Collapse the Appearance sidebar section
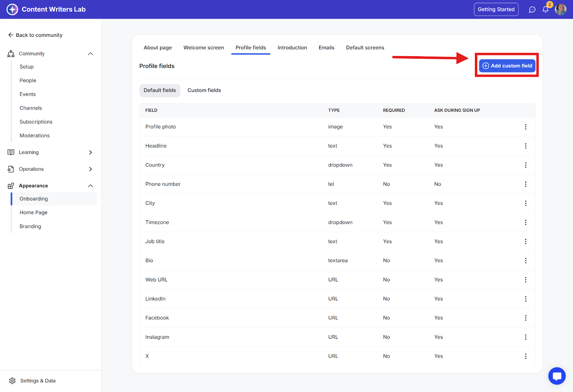This screenshot has width=573, height=392. pyautogui.click(x=90, y=186)
